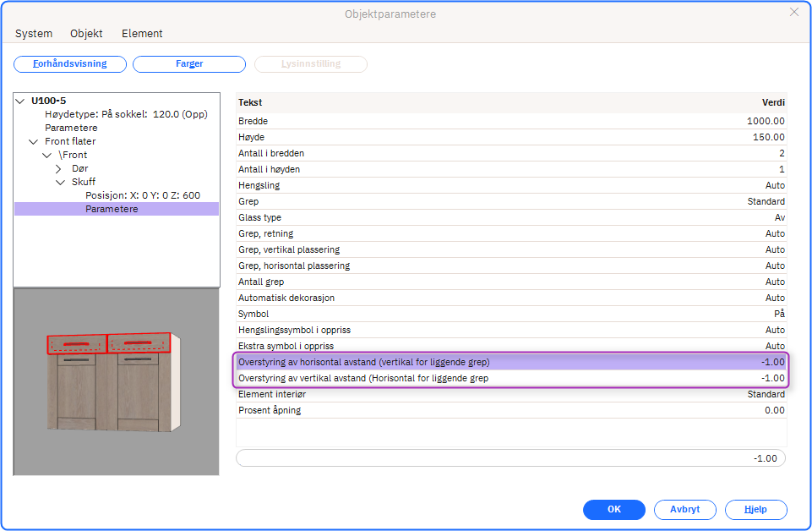Open the Farger color settings
The width and height of the screenshot is (812, 531).
[x=189, y=63]
